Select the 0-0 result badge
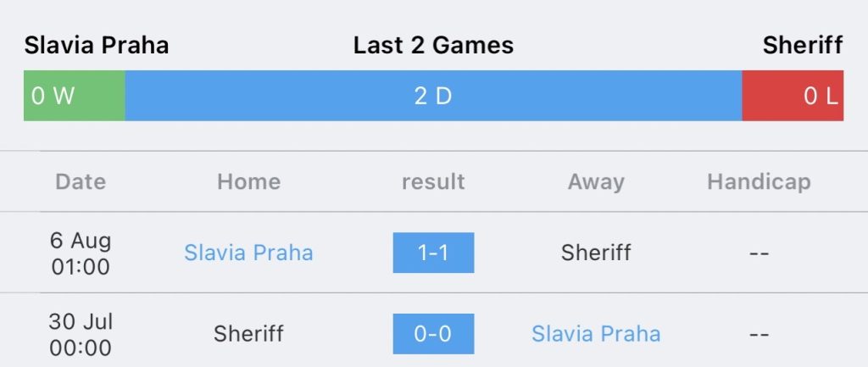Screen dimensions: 868x367 433,334
